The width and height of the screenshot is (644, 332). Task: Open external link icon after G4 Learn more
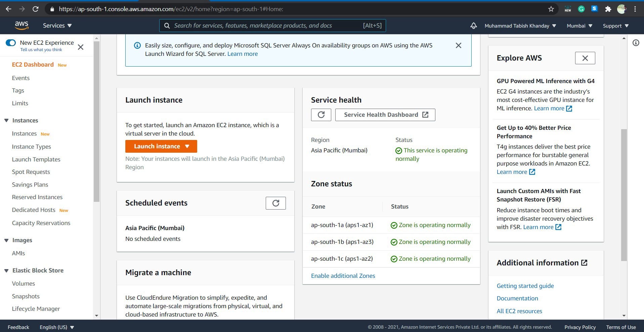coord(569,108)
